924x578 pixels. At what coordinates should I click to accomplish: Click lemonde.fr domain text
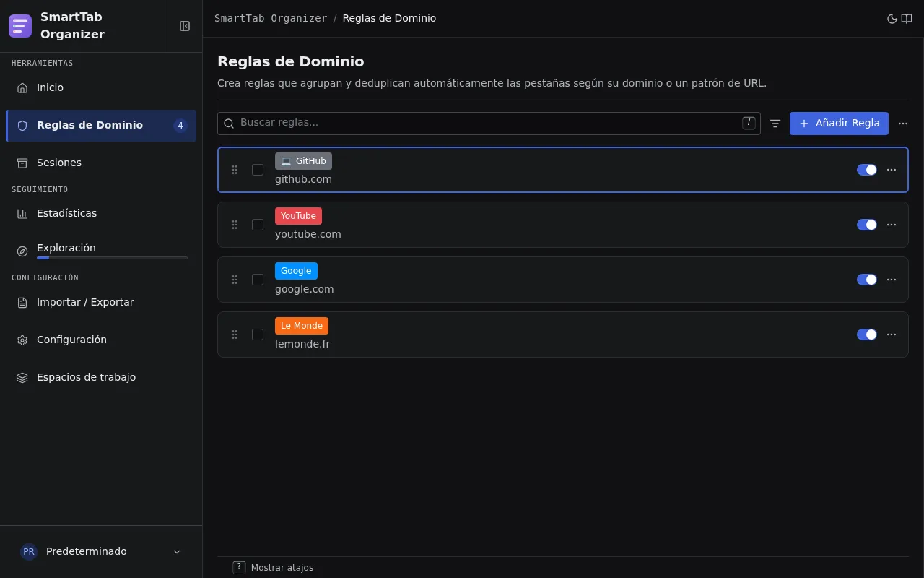pos(302,344)
